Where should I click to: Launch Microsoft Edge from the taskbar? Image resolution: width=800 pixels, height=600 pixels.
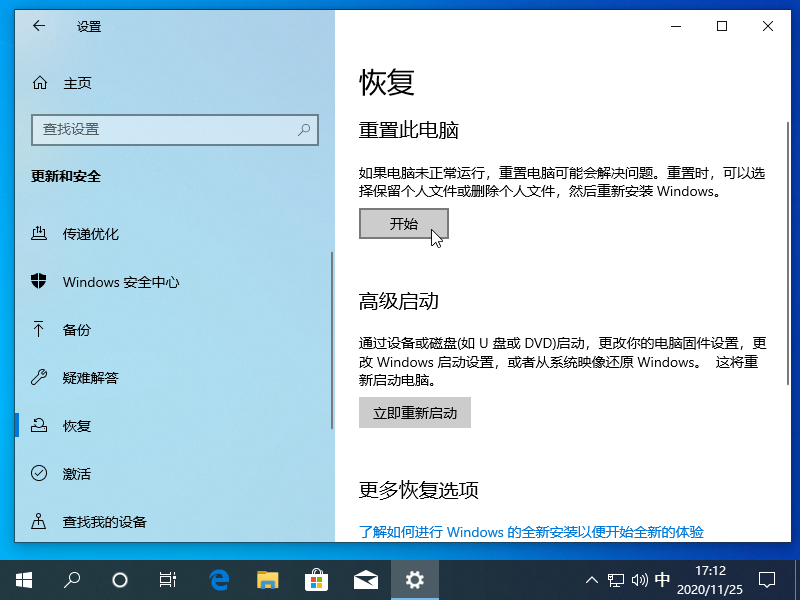(x=218, y=578)
